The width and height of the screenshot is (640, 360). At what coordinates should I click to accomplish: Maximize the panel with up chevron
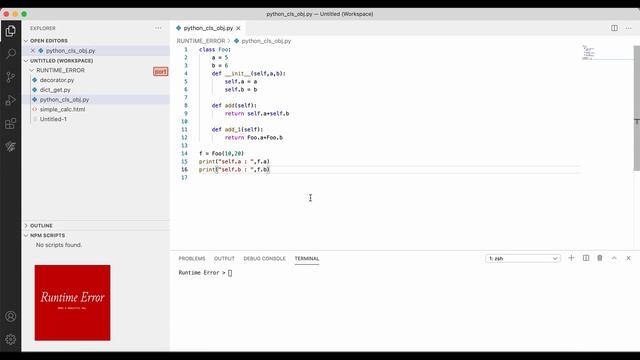coord(614,258)
